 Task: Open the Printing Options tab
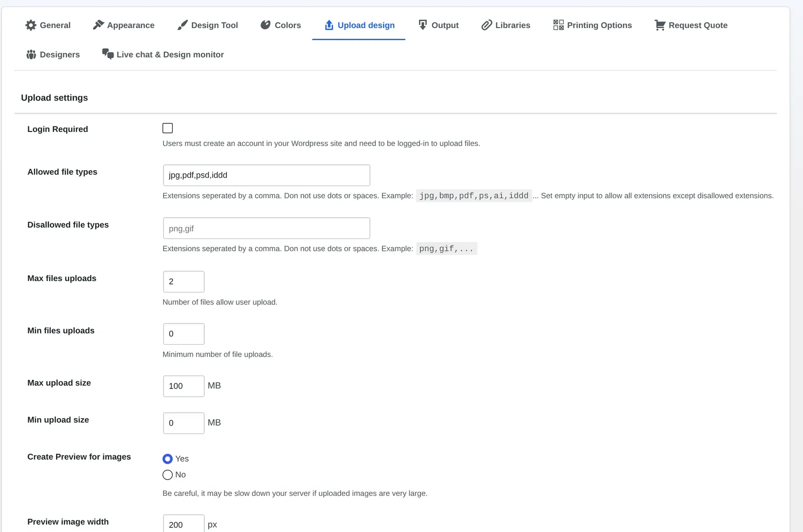click(x=593, y=25)
